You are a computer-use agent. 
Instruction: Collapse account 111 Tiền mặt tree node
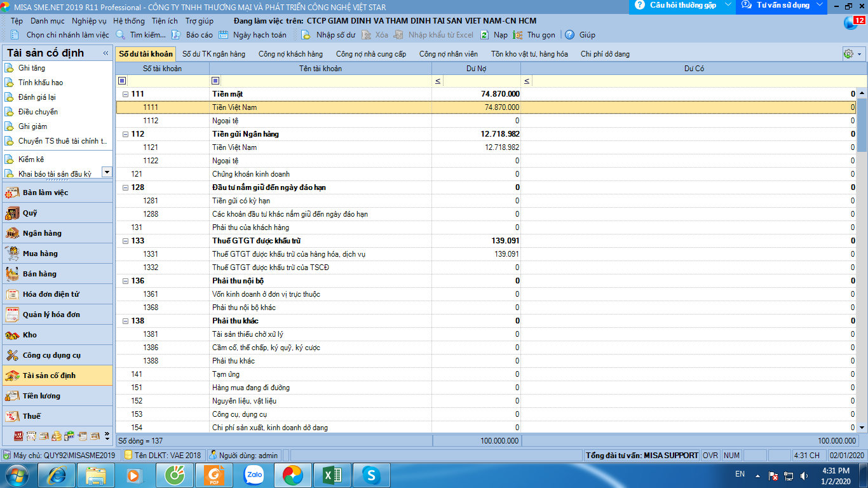click(125, 94)
